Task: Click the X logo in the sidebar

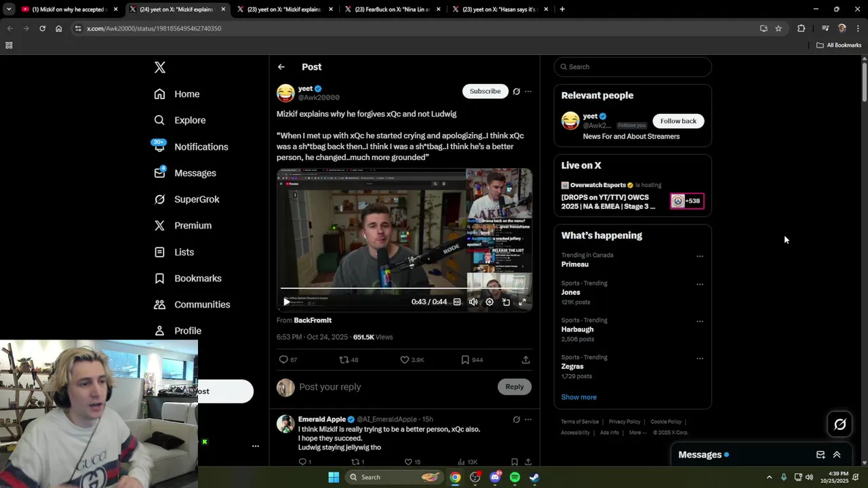Action: (160, 67)
